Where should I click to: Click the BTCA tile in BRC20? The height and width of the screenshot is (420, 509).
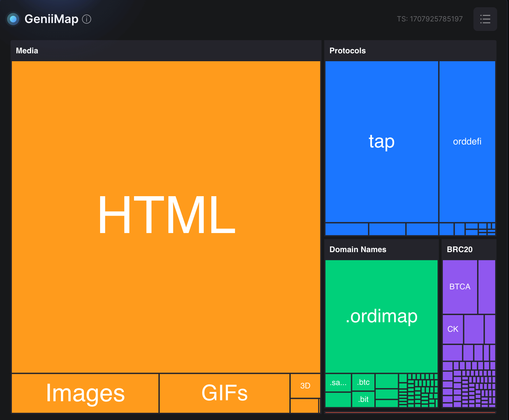(460, 287)
